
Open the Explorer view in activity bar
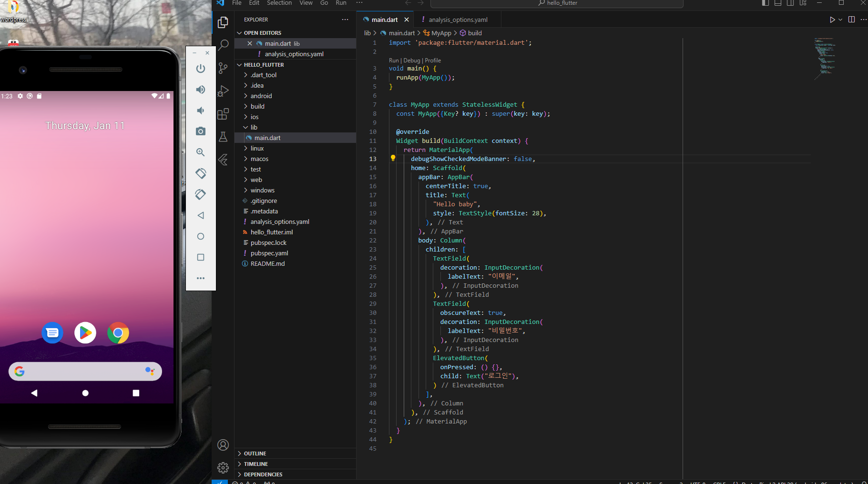point(223,22)
